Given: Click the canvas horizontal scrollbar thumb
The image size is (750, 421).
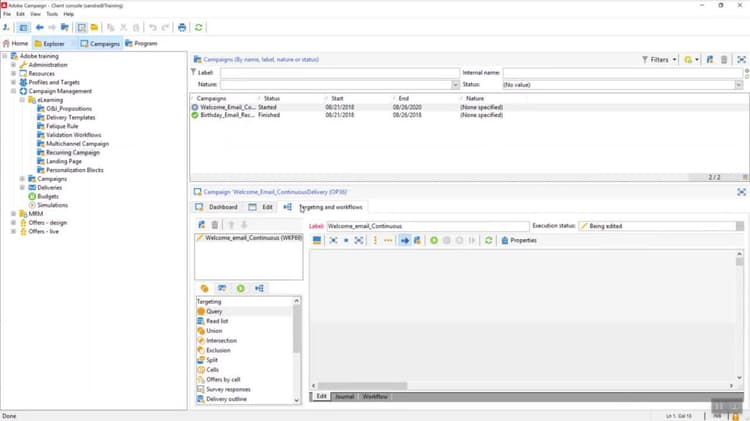Looking at the screenshot, I should (363, 386).
